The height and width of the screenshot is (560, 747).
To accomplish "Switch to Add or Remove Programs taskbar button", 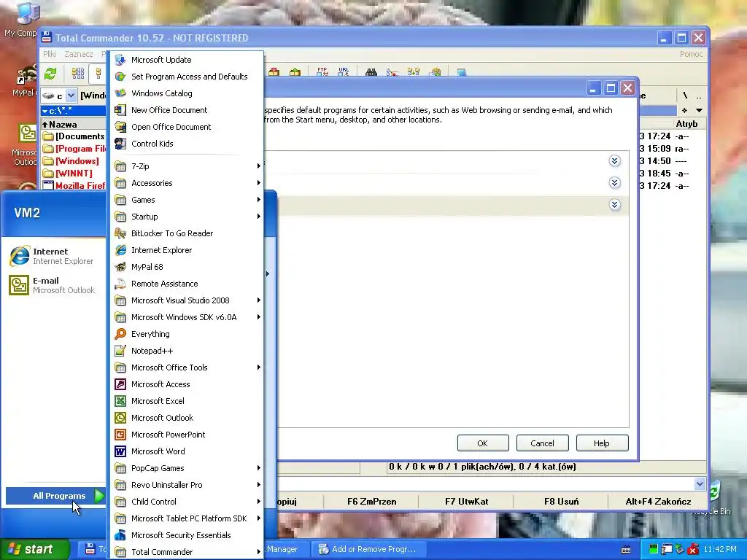I will click(x=368, y=549).
